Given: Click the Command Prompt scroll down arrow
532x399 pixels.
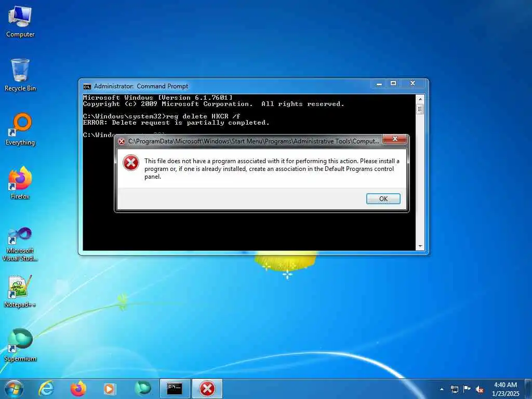Looking at the screenshot, I should 420,246.
